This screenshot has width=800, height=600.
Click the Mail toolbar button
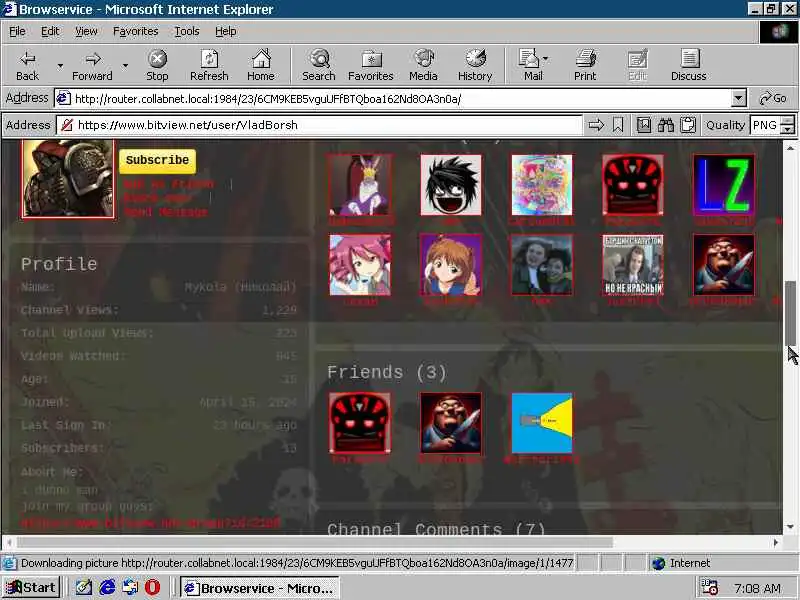[x=531, y=66]
